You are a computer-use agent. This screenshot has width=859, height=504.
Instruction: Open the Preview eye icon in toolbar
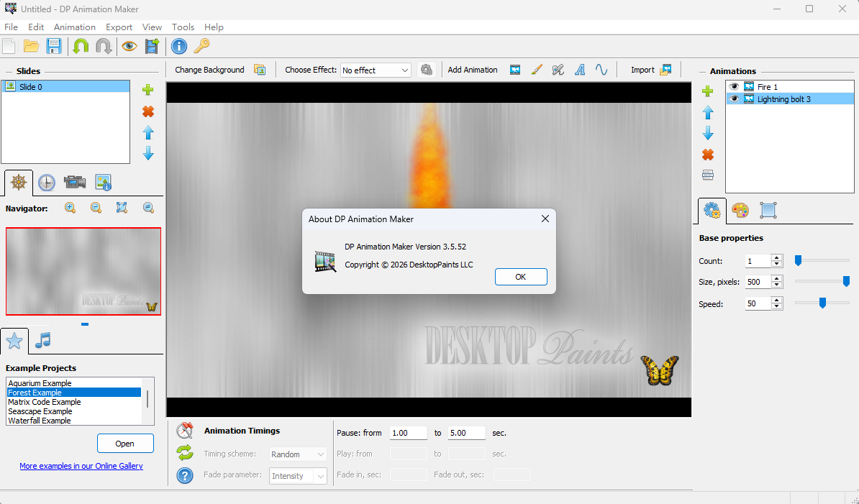[x=129, y=46]
